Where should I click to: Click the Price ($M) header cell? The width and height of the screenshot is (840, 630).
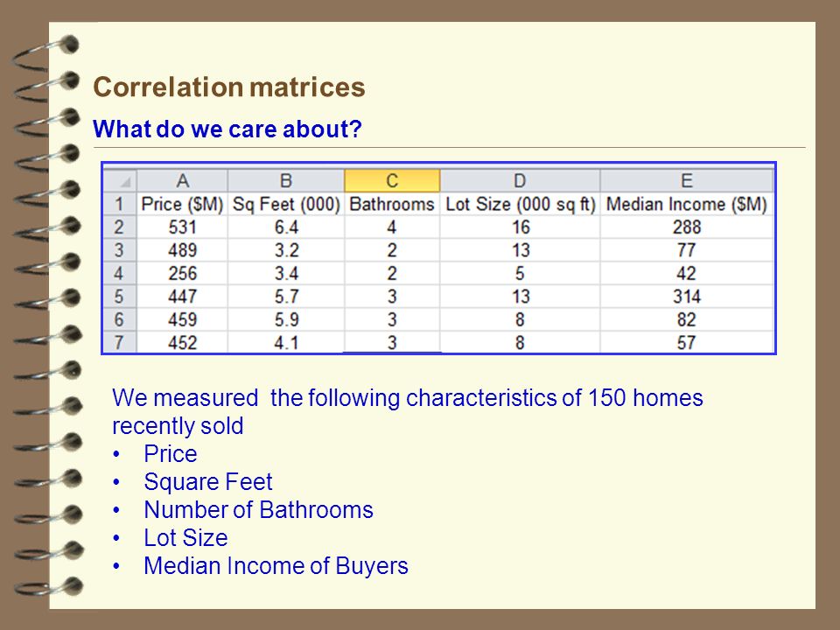pyautogui.click(x=183, y=204)
